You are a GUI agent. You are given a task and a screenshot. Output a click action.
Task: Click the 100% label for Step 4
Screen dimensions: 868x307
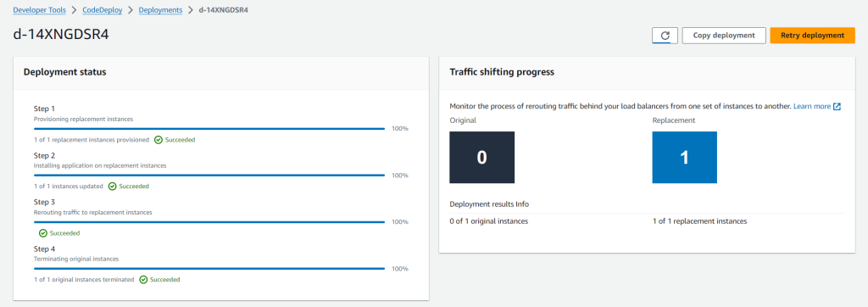pyautogui.click(x=400, y=268)
